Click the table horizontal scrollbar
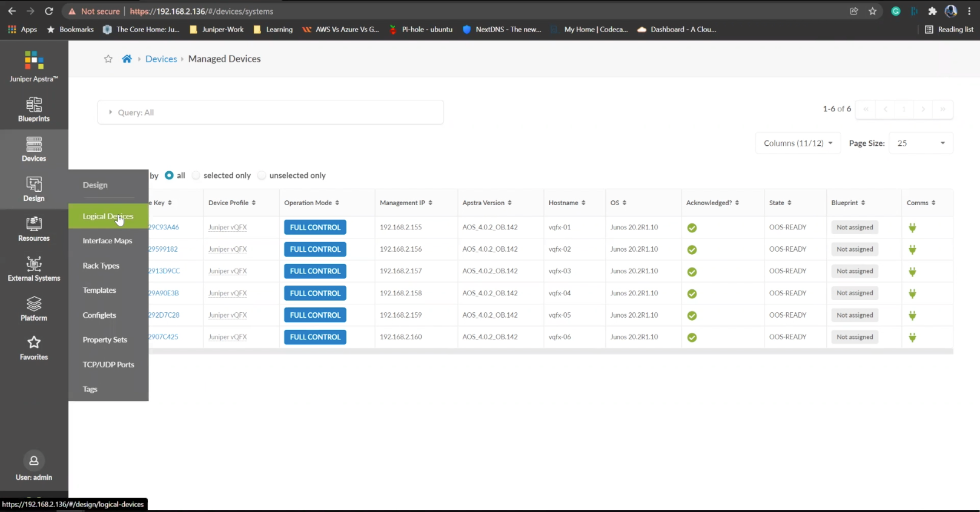 551,351
